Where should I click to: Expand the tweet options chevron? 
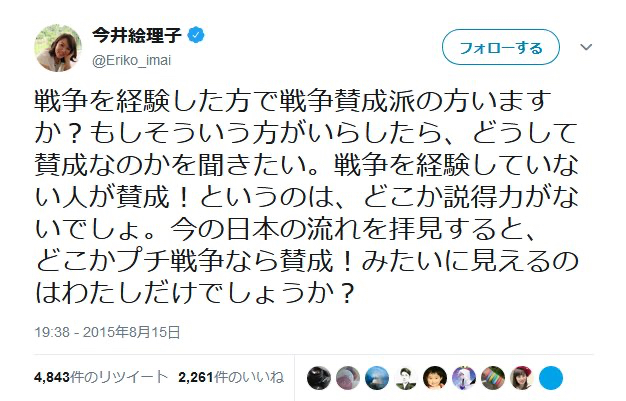(x=588, y=47)
